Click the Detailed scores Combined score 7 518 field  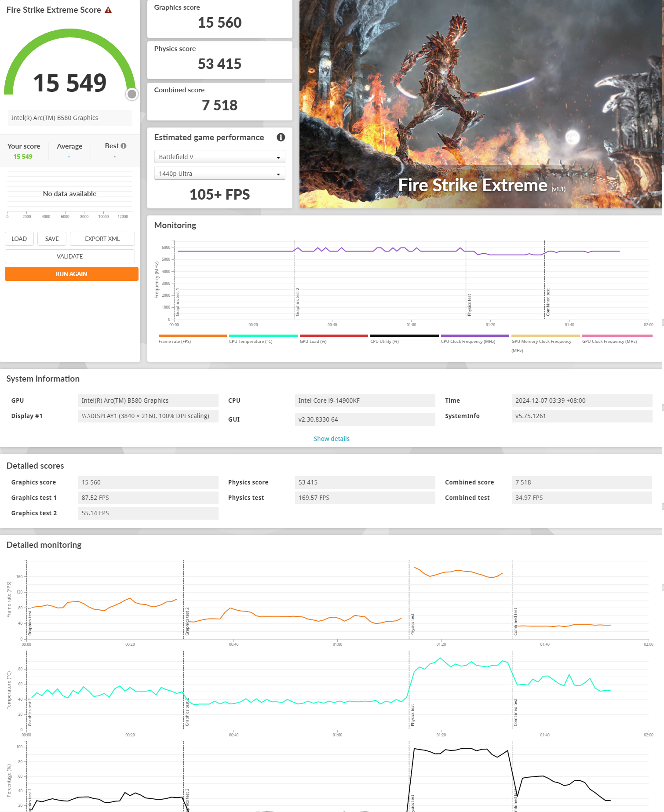pyautogui.click(x=582, y=482)
